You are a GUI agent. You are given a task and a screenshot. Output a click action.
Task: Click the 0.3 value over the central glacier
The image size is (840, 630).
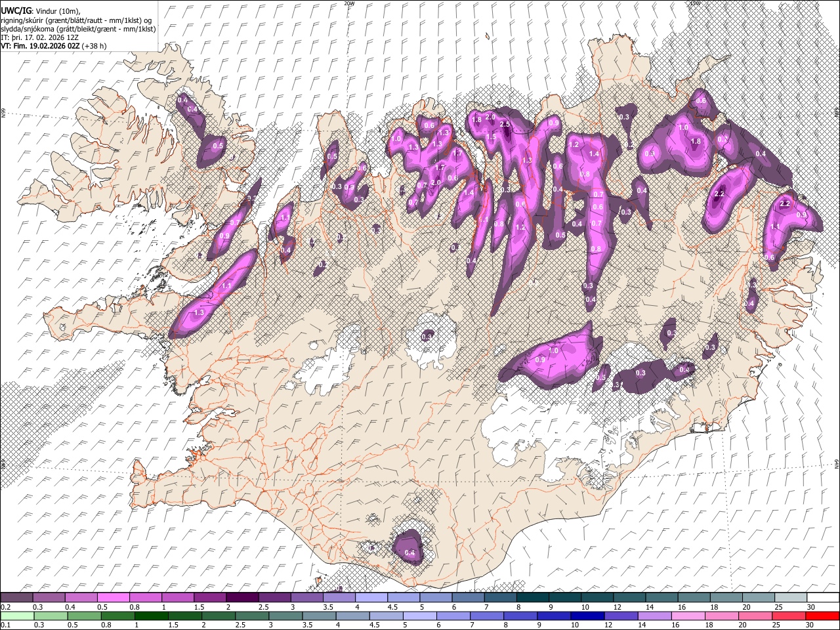coord(427,337)
